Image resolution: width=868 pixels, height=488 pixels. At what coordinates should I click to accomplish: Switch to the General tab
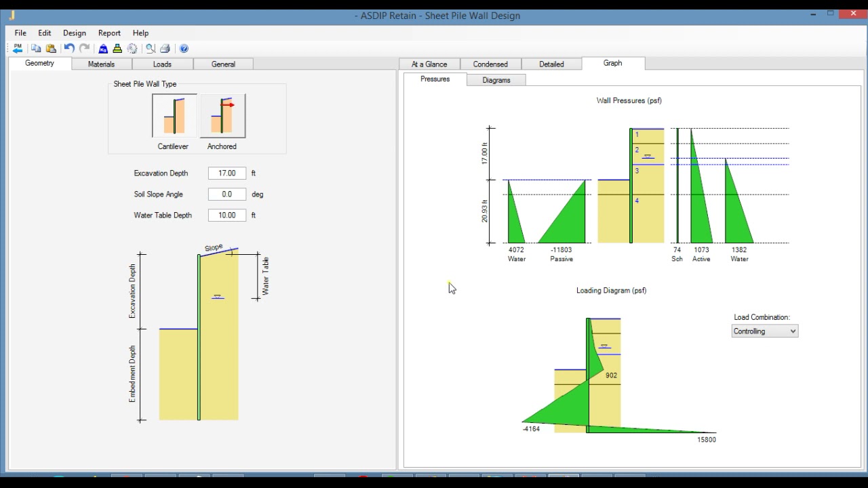pos(223,64)
